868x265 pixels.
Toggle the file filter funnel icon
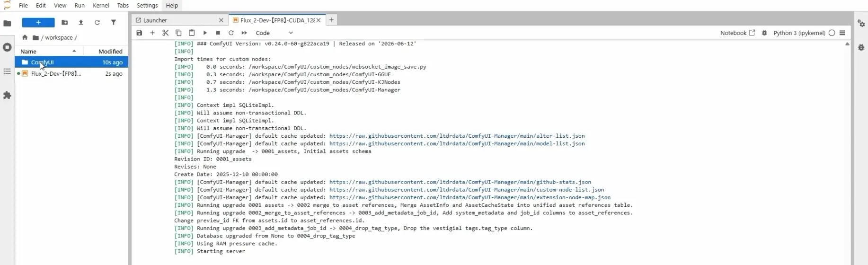coord(114,22)
